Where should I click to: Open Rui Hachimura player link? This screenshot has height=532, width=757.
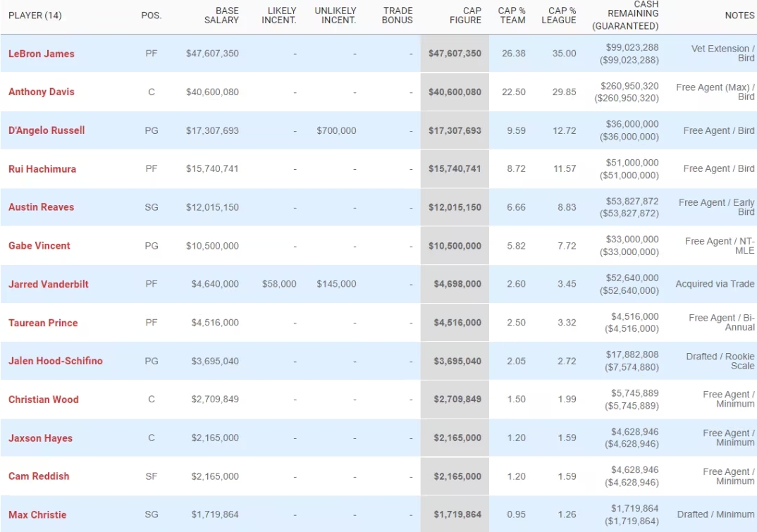pyautogui.click(x=42, y=169)
